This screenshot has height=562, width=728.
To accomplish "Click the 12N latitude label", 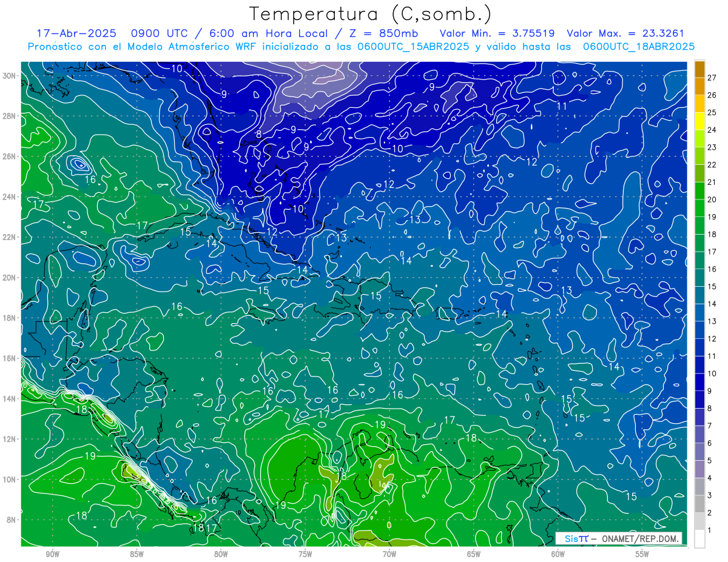I will click(8, 439).
